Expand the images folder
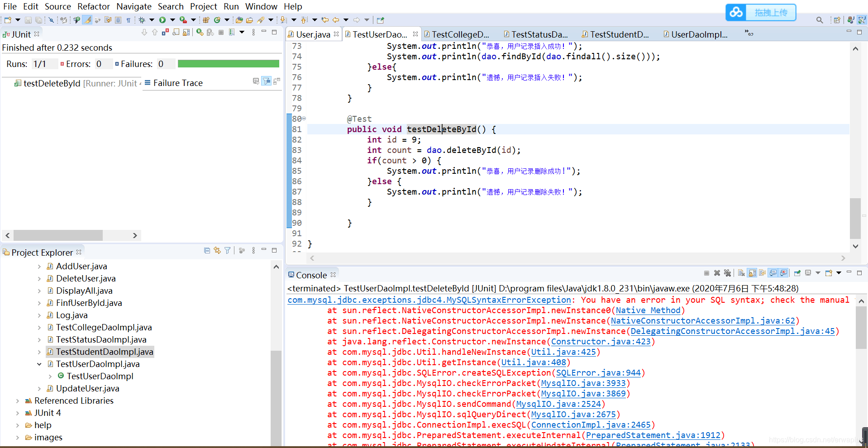The height and width of the screenshot is (448, 868). point(18,438)
